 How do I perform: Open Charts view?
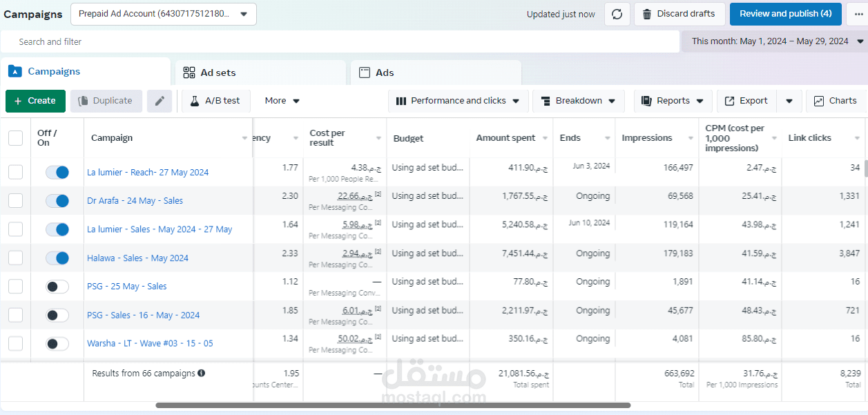pyautogui.click(x=836, y=101)
